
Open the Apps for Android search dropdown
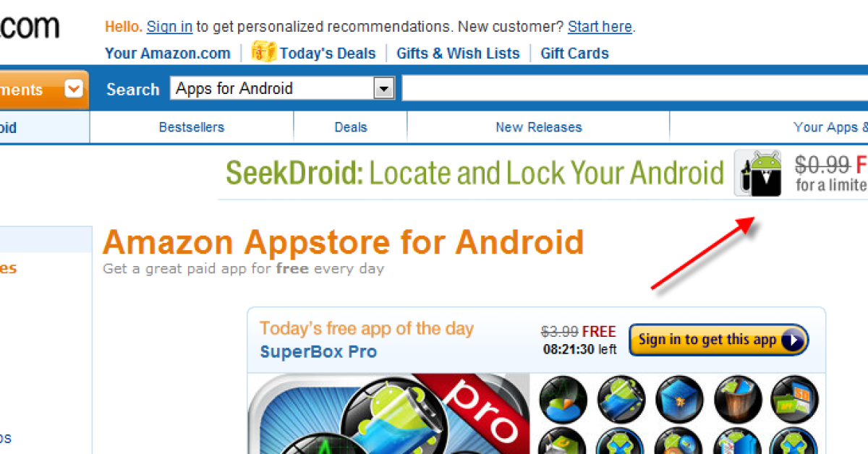[282, 89]
